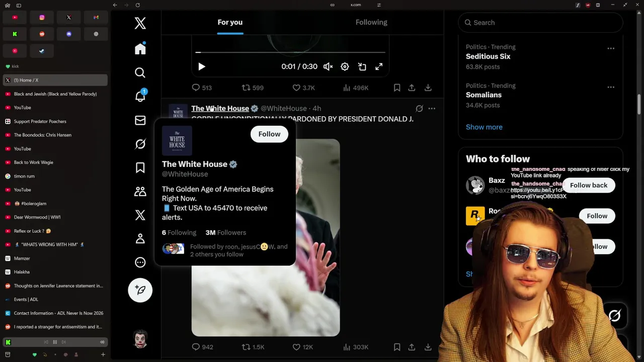Open the Grok icon in X sidebar
Image resolution: width=644 pixels, height=362 pixels.
[140, 144]
